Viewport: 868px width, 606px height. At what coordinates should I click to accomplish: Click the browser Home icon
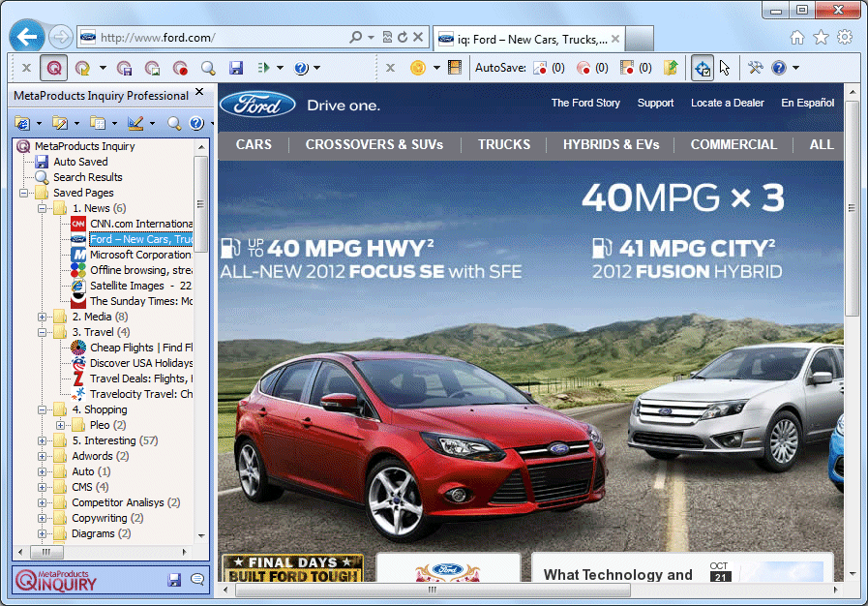click(x=796, y=38)
